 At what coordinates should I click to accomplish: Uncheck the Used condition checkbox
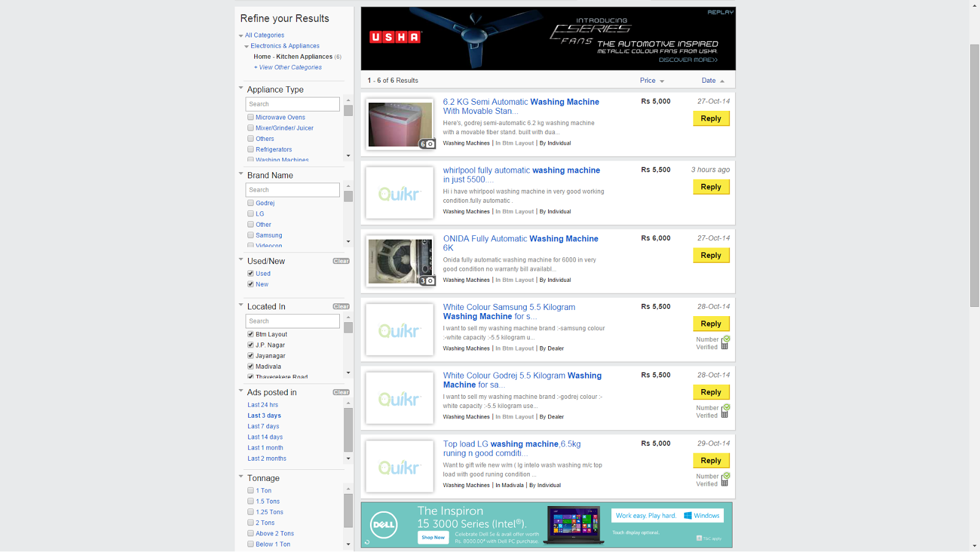pos(251,273)
